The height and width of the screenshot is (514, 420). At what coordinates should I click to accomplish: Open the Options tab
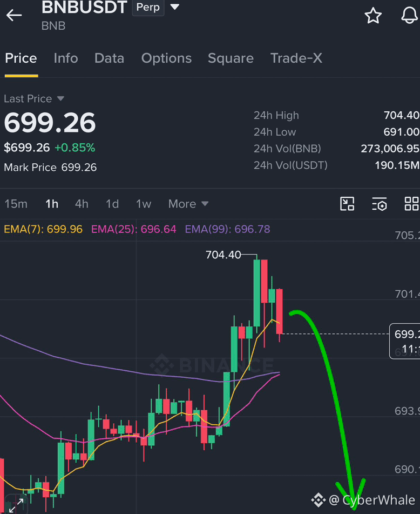166,58
